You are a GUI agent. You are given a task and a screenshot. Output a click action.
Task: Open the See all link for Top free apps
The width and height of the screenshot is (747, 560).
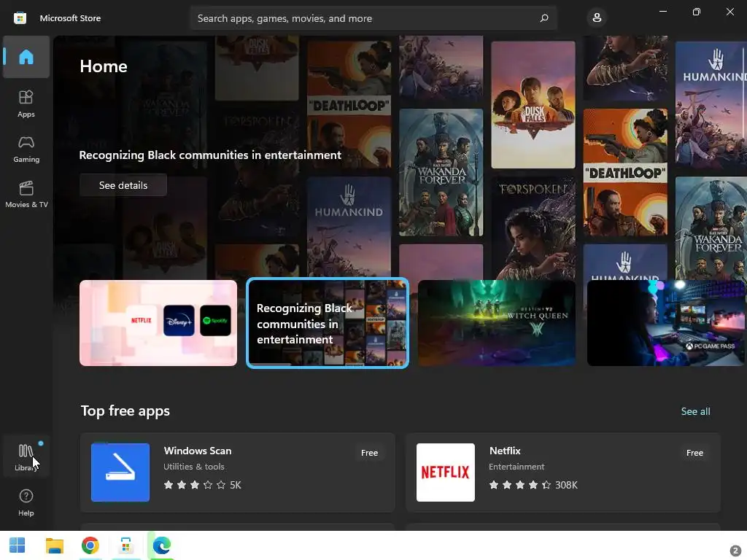tap(695, 411)
